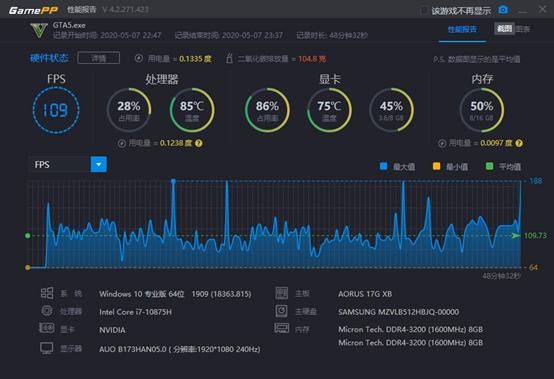This screenshot has width=554, height=379.
Task: Click the GPU 75°C temperature gauge
Action: click(329, 110)
